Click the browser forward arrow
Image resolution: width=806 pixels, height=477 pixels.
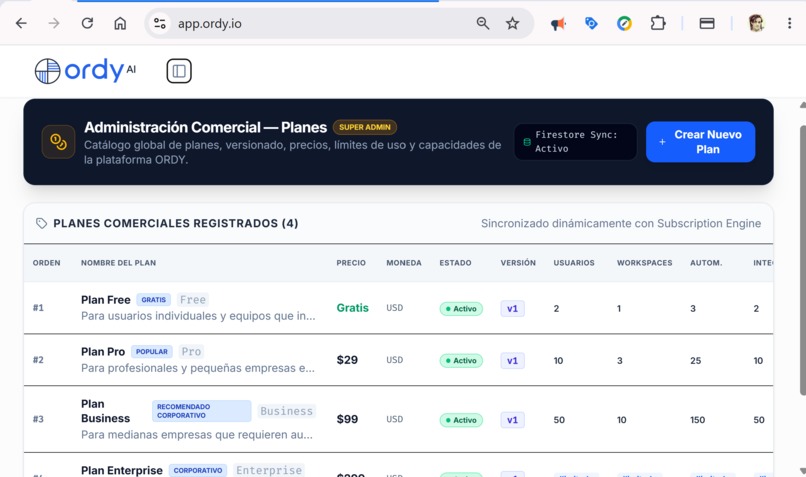[x=54, y=23]
